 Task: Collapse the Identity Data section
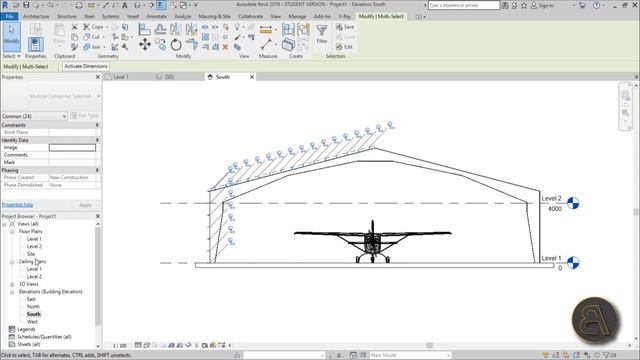pos(97,140)
